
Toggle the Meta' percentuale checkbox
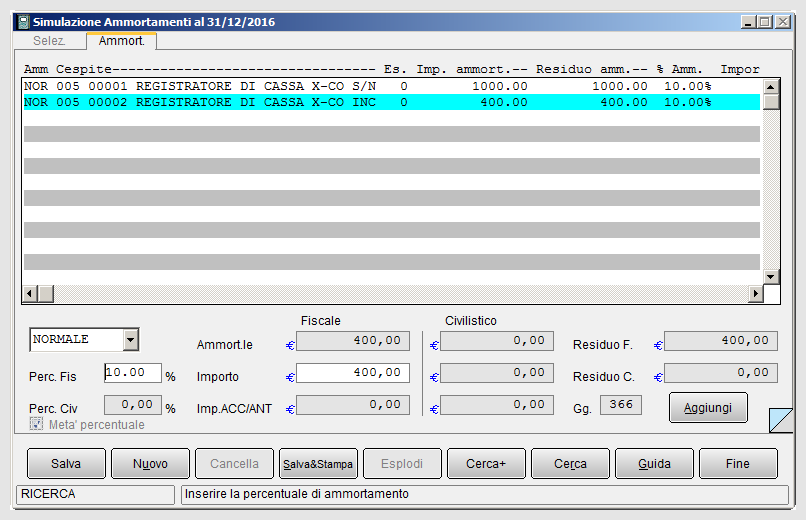pos(36,424)
